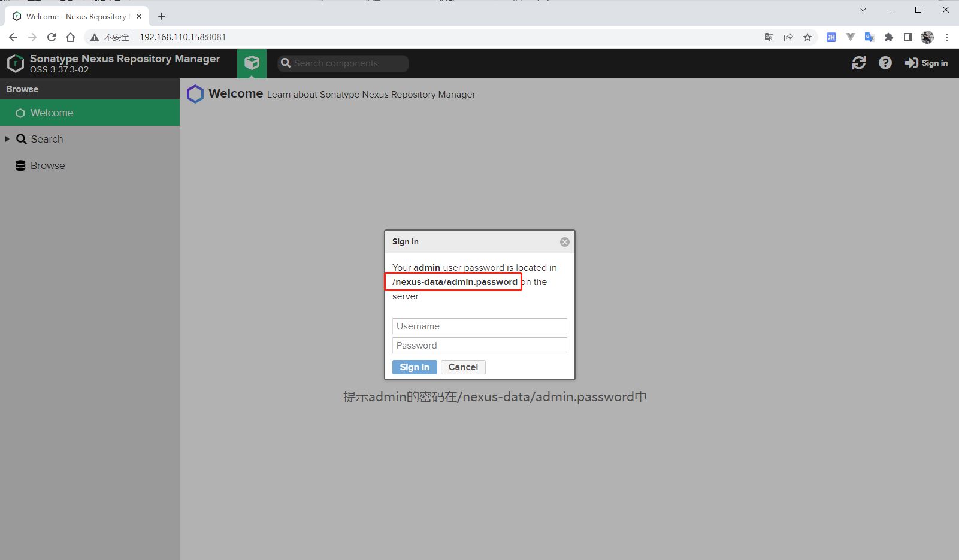Minimize the browser window

point(891,10)
